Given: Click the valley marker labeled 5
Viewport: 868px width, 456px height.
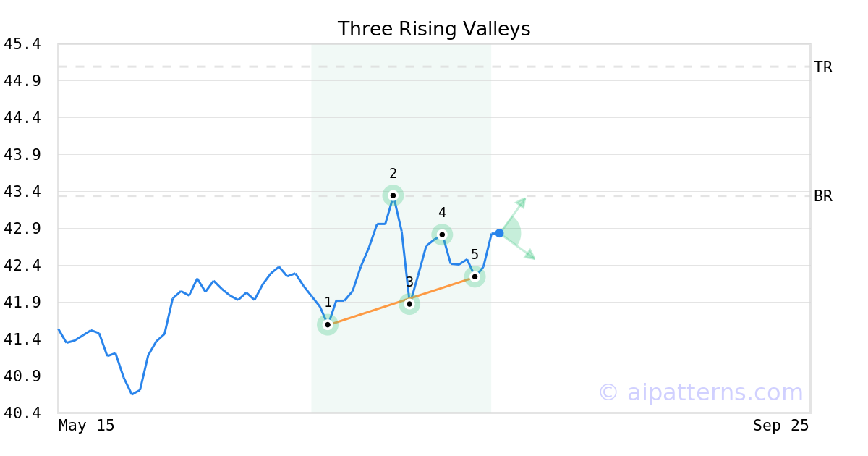Looking at the screenshot, I should point(475,276).
